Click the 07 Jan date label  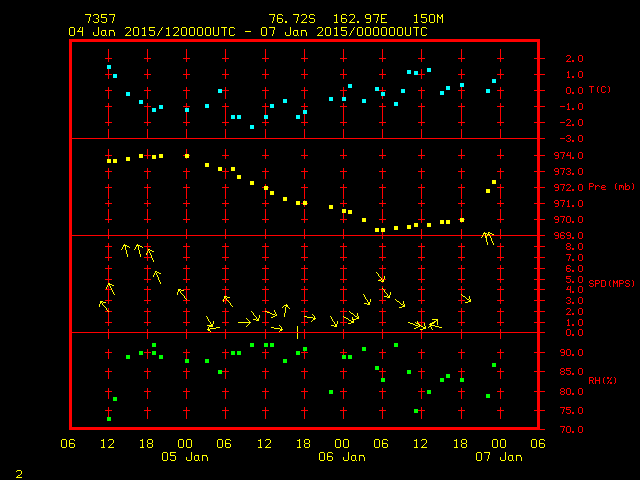tap(498, 456)
